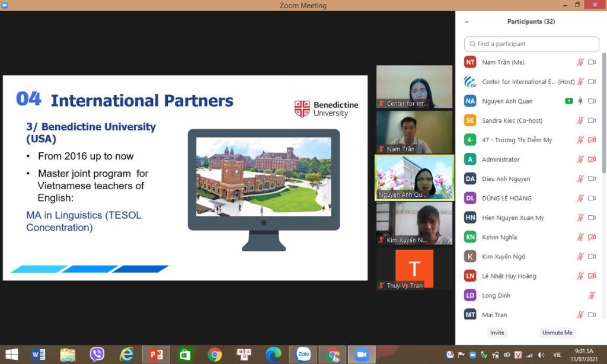Click the system tray volume icon
607x364 pixels.
(x=541, y=355)
